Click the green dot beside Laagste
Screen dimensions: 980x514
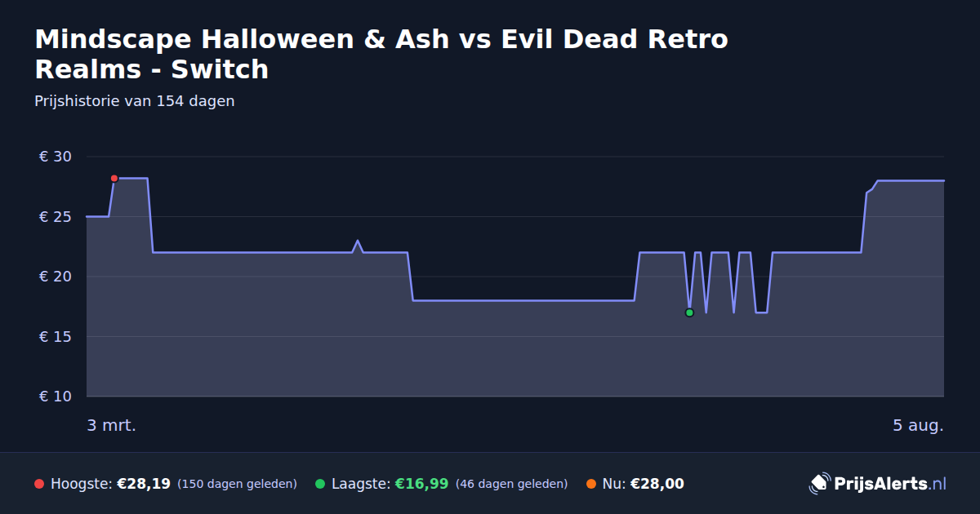pyautogui.click(x=320, y=484)
